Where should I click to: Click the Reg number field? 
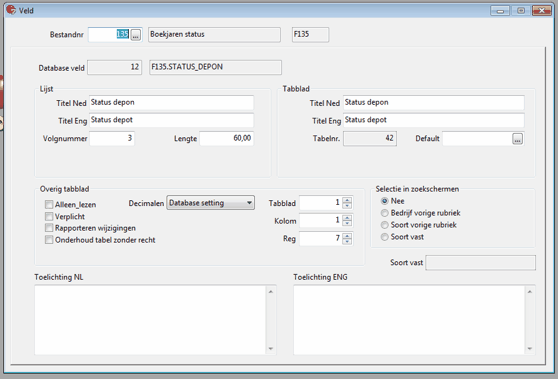(x=321, y=238)
